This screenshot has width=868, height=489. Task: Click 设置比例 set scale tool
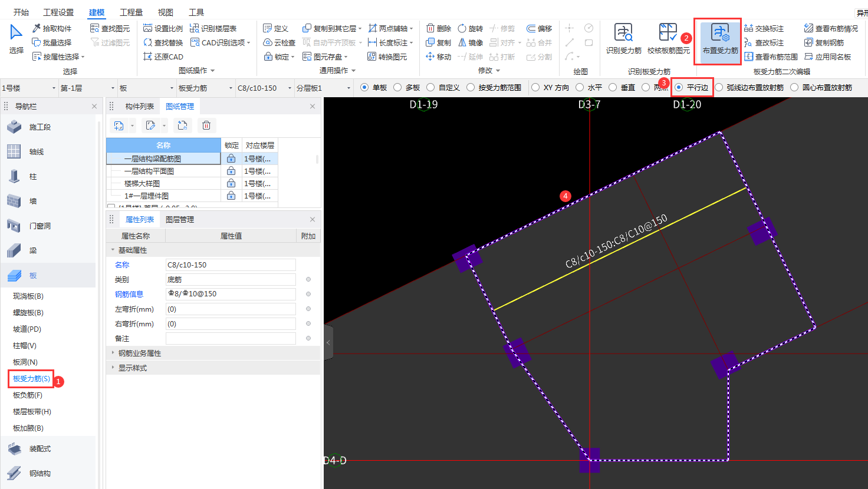pyautogui.click(x=163, y=28)
